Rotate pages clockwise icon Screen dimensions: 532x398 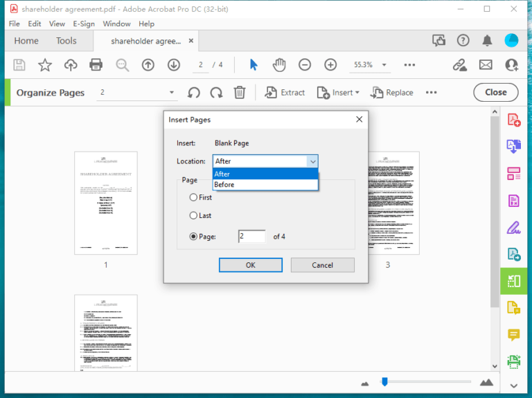click(216, 93)
